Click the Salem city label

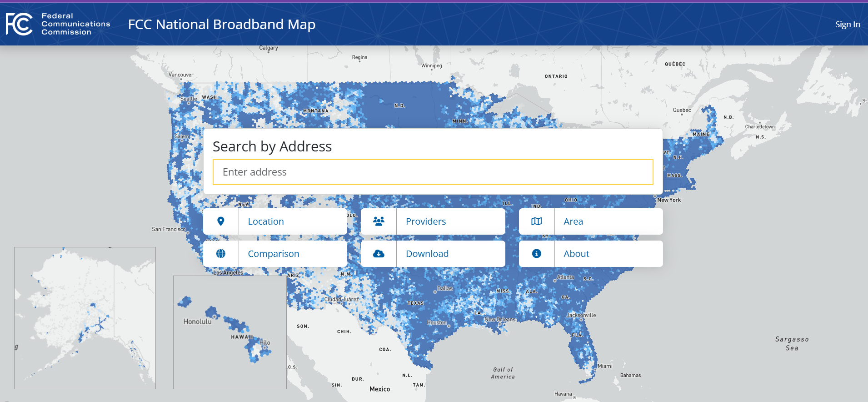182,136
